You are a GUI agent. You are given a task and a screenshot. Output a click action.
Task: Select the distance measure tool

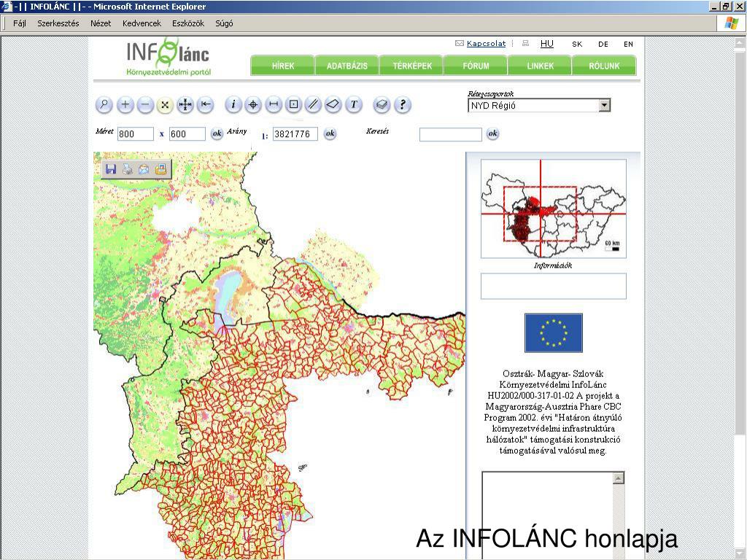[x=273, y=105]
